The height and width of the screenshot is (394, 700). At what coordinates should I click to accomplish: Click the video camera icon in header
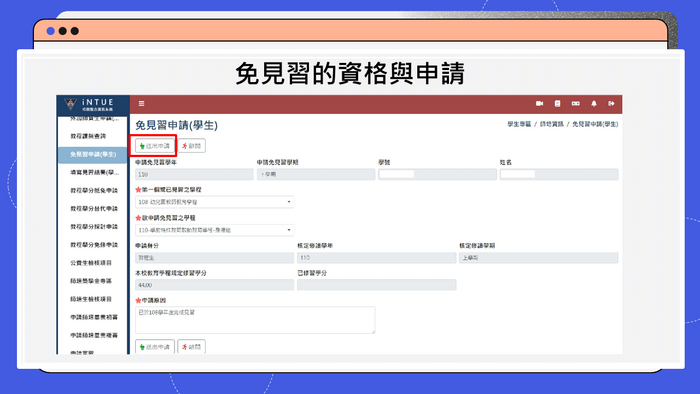(x=539, y=104)
